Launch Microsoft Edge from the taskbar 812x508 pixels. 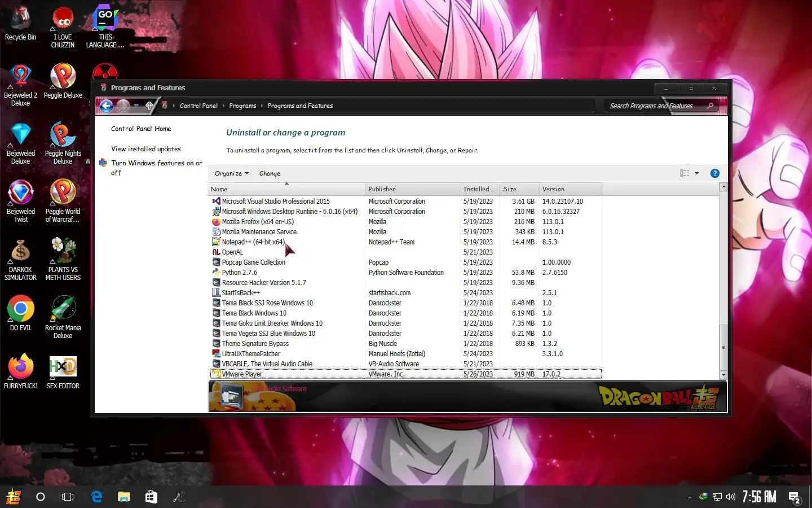(x=96, y=497)
